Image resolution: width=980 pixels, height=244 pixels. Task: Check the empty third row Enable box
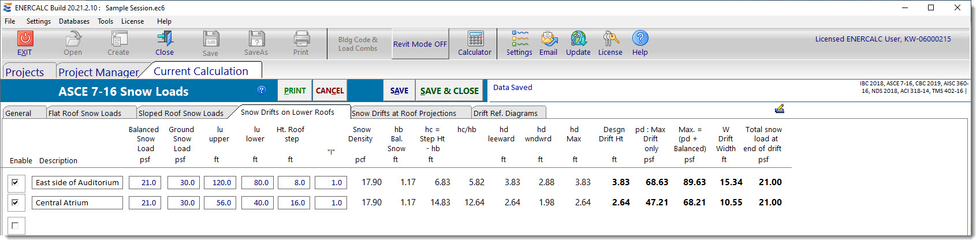tap(16, 226)
